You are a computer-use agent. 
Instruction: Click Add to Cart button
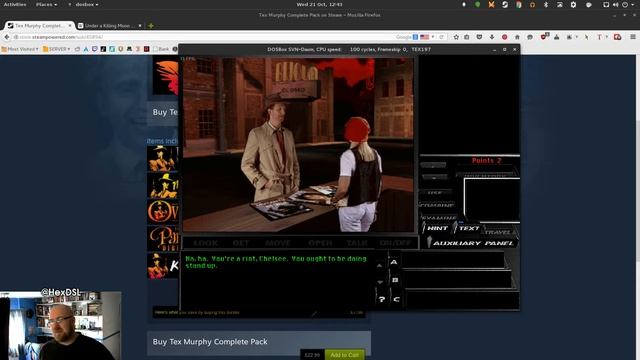(344, 355)
